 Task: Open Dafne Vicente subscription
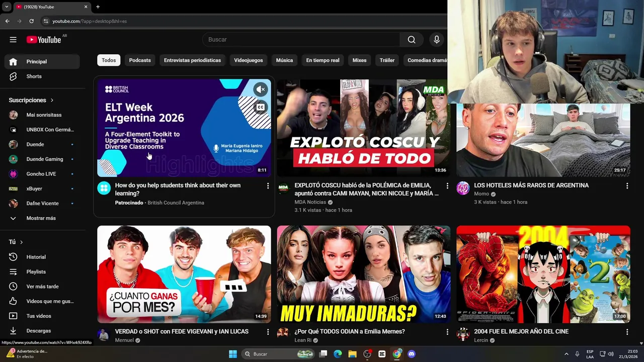point(42,204)
